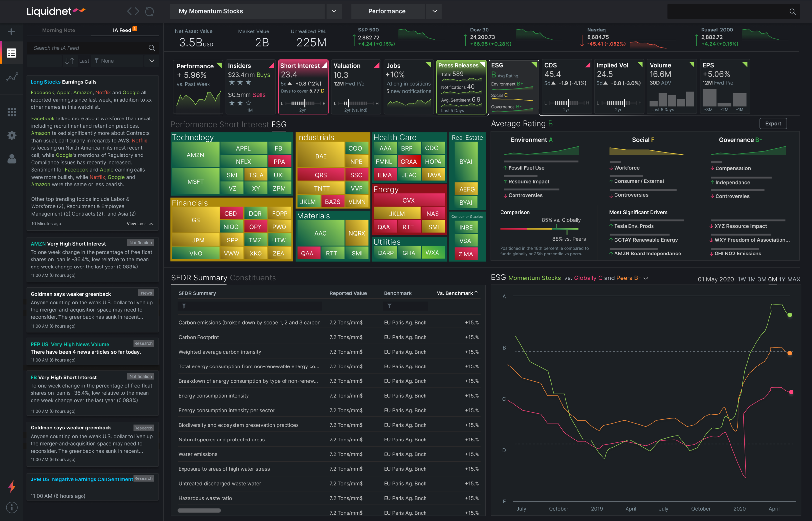
Task: Click the Insiders card corner flag
Action: click(x=272, y=65)
